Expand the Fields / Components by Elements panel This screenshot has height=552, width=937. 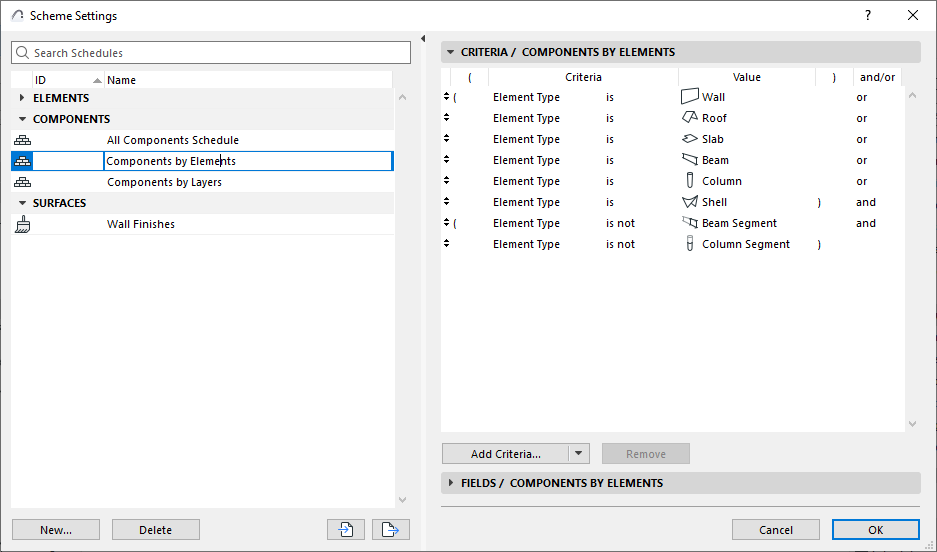pyautogui.click(x=450, y=483)
